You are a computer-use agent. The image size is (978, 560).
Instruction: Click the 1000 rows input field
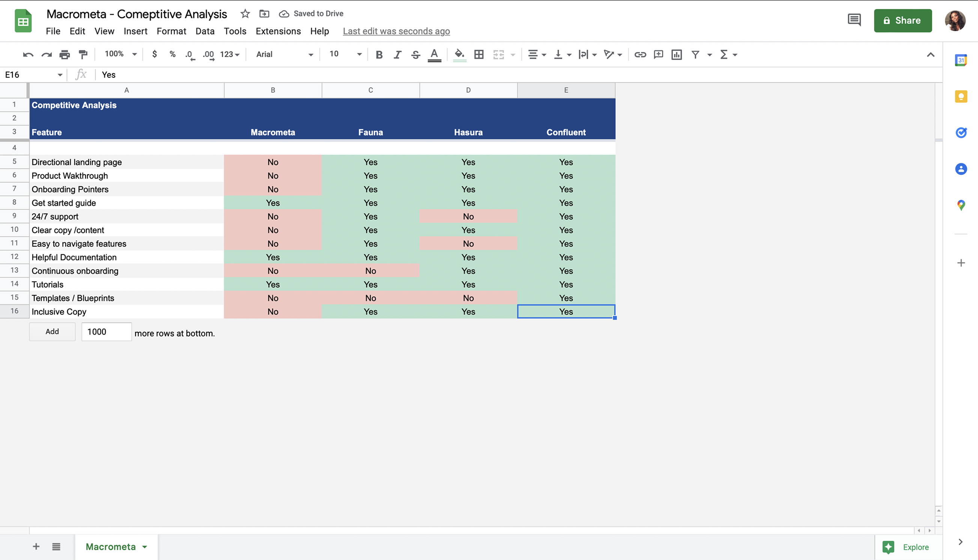pos(107,331)
